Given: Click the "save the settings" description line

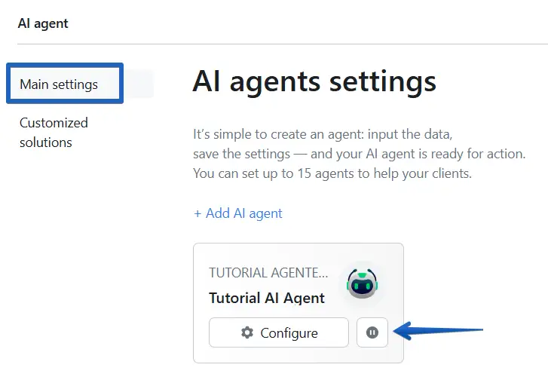Looking at the screenshot, I should point(359,154).
